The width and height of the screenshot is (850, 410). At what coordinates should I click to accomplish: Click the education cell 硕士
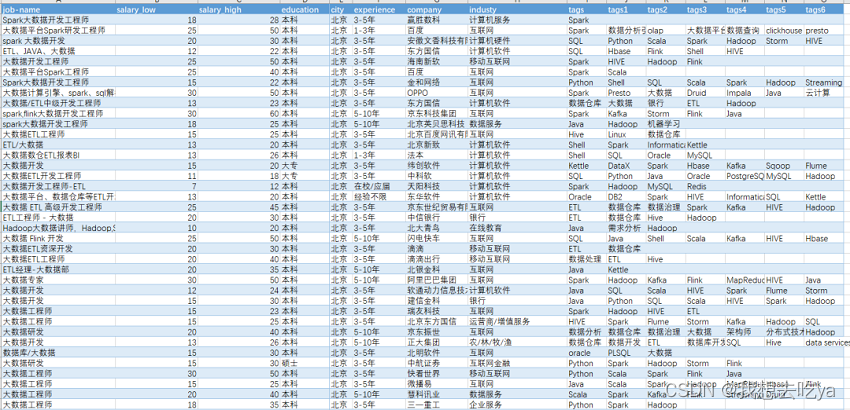click(x=304, y=363)
